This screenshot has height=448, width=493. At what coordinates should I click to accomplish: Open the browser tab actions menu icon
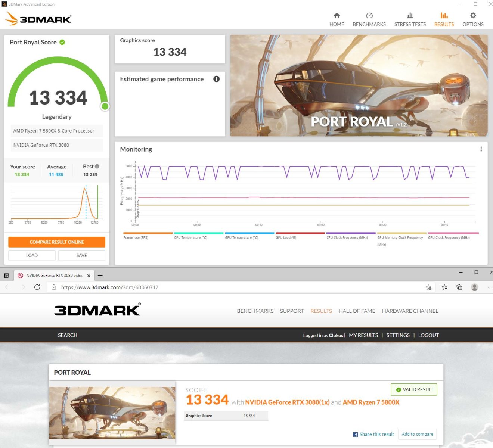click(6, 276)
